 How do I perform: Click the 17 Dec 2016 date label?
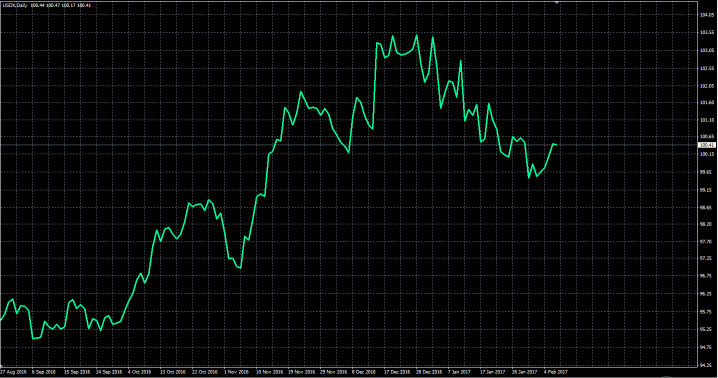pyautogui.click(x=397, y=372)
